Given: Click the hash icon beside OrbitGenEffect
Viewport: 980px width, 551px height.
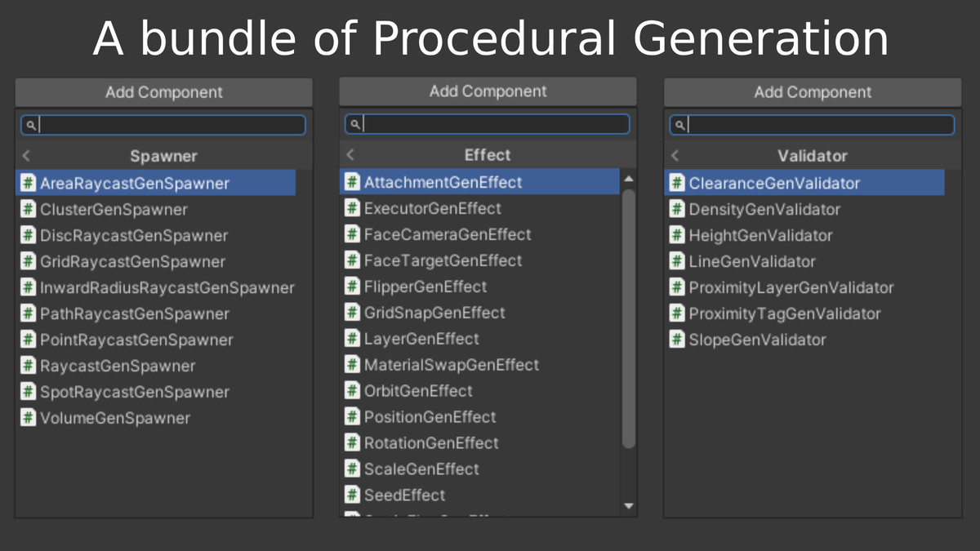Looking at the screenshot, I should pyautogui.click(x=352, y=390).
